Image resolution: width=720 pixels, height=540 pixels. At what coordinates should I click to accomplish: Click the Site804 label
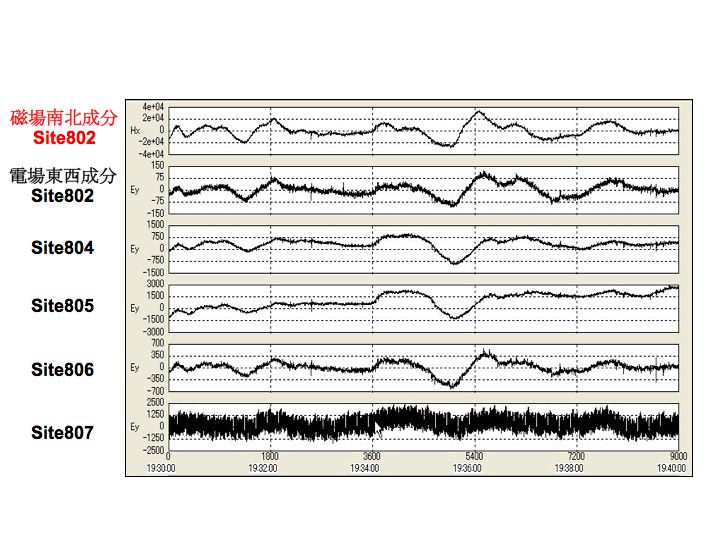62,248
